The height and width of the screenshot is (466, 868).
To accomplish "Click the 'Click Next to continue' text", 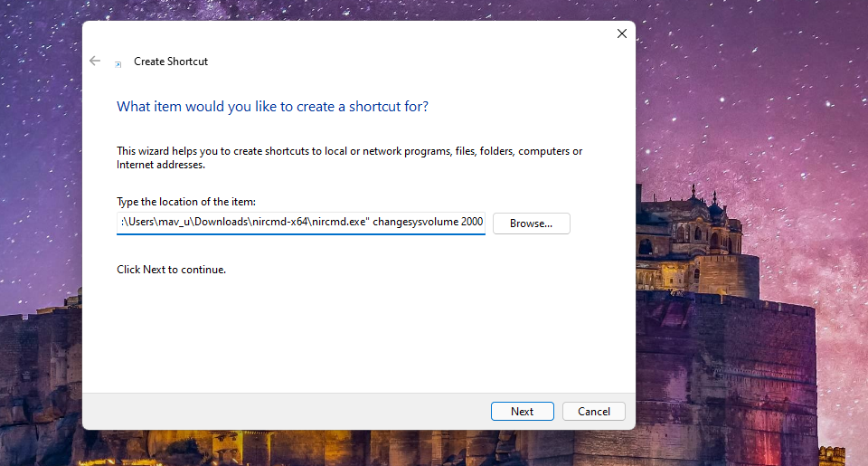I will (x=171, y=270).
